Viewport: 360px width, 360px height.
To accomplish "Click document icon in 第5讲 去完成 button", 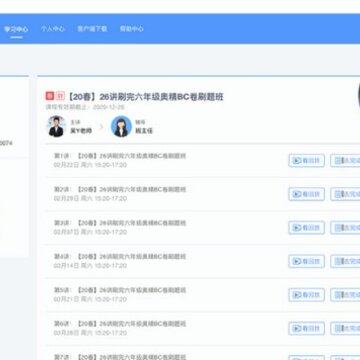I will click(x=339, y=295).
